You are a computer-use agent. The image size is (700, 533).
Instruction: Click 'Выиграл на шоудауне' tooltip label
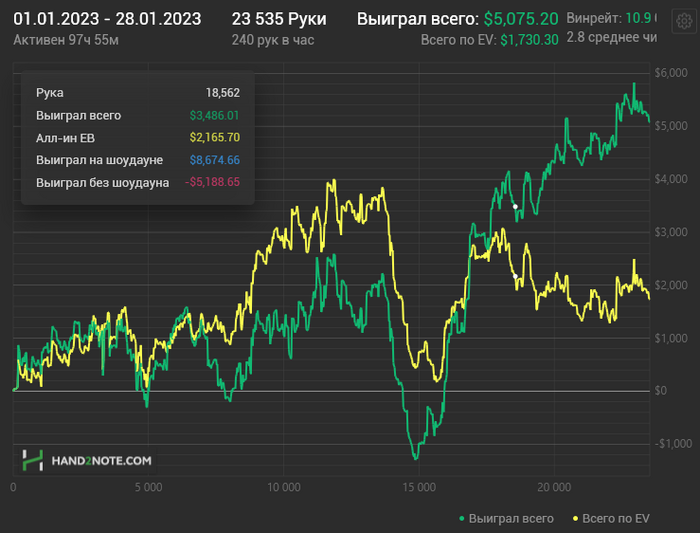(99, 160)
